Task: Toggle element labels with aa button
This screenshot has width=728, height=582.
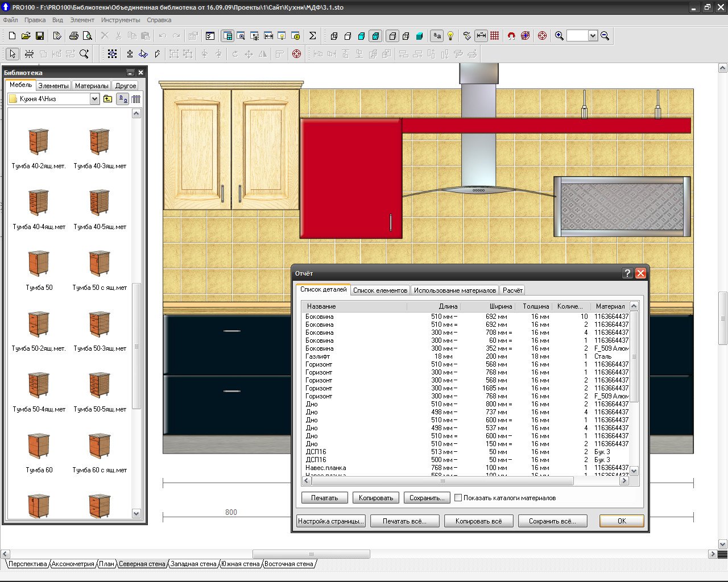Action: (x=437, y=36)
